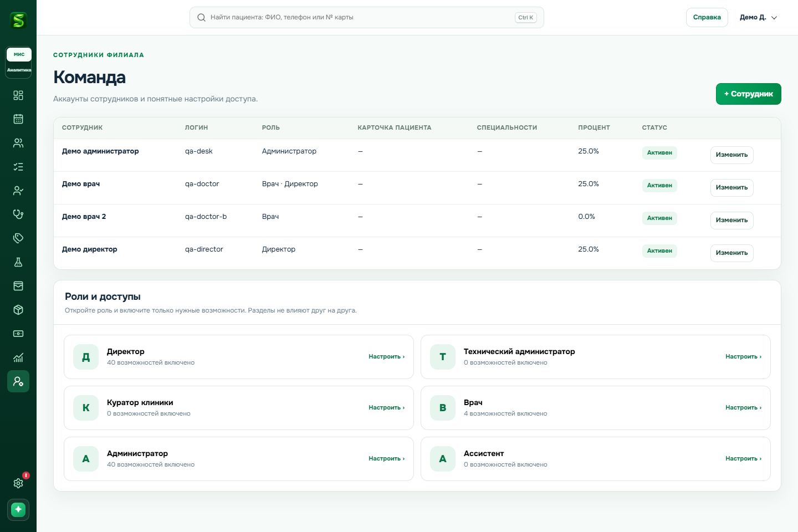Expand Настроить for Ассистент role
The height and width of the screenshot is (532, 798).
[x=743, y=458]
